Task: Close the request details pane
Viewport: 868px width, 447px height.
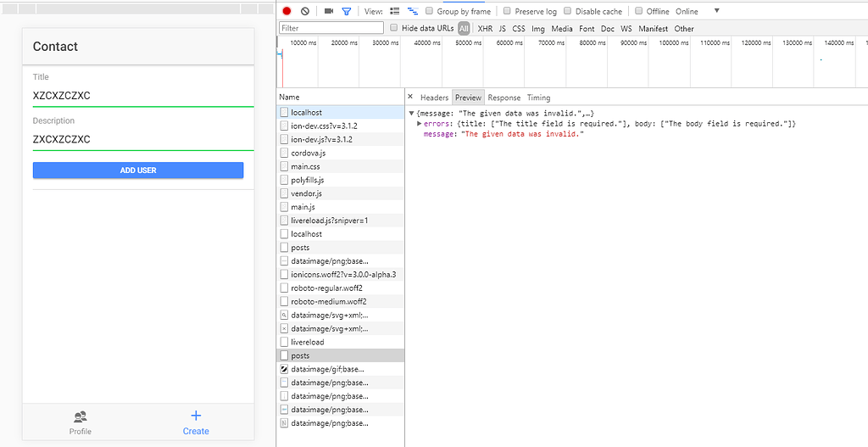Action: pos(410,97)
